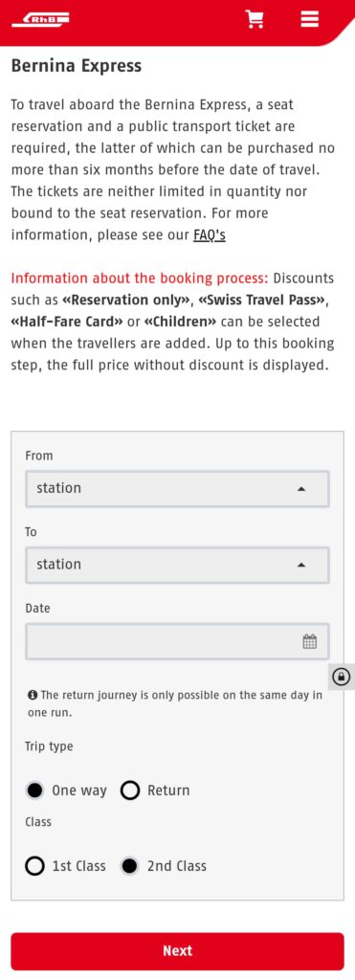Click the Bernina Express heading

tap(77, 66)
